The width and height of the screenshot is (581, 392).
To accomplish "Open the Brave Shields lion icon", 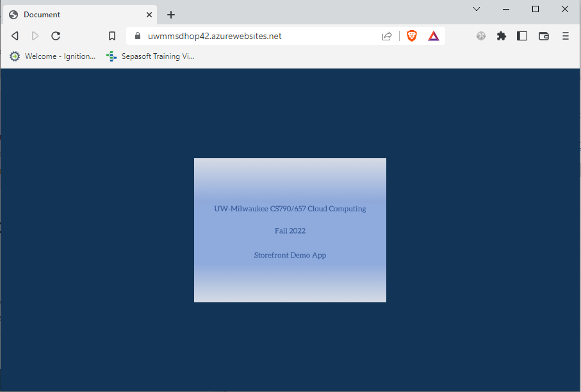I will [x=412, y=36].
